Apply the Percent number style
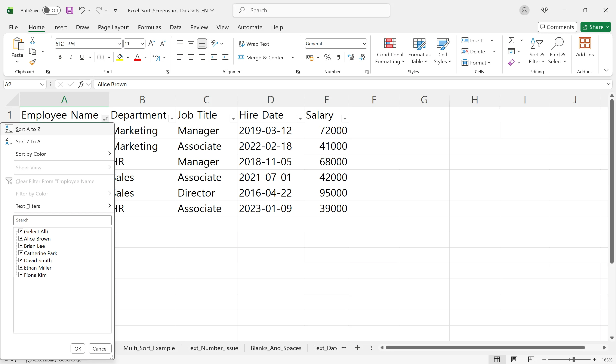 pyautogui.click(x=327, y=57)
